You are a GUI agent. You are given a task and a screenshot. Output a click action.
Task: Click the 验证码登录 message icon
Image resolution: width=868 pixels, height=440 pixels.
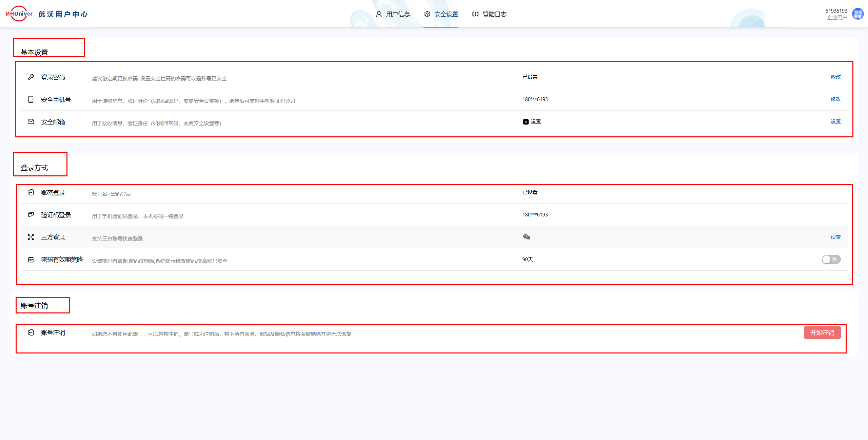click(x=31, y=214)
